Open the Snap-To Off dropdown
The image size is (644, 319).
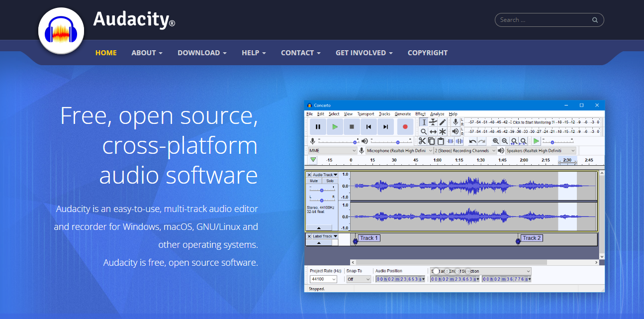click(359, 279)
